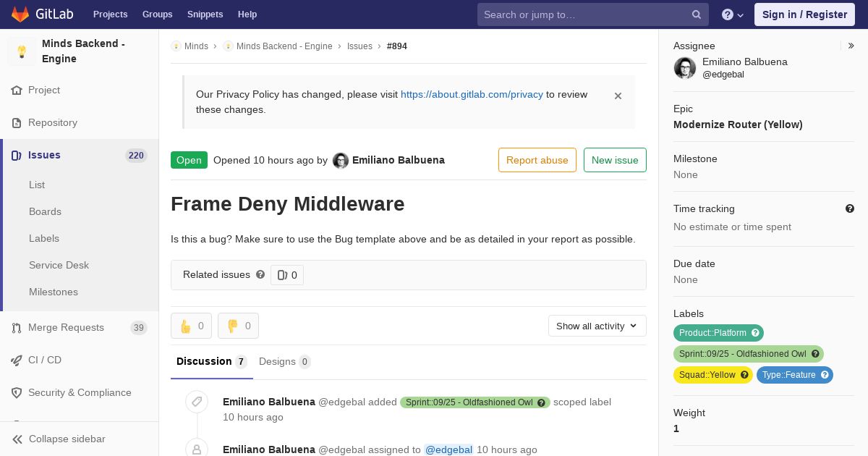Click the Report abuse button
The width and height of the screenshot is (868, 456).
coord(537,160)
